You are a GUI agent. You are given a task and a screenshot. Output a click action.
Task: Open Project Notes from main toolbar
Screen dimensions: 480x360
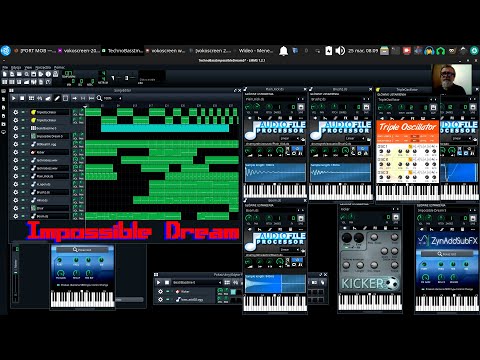coord(41,81)
